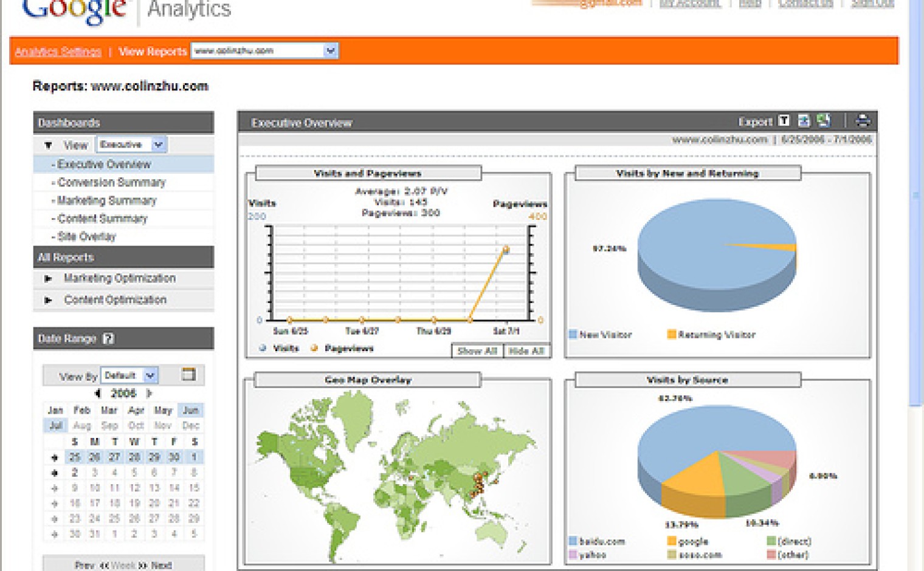Click the 'Reports: www.colinzhu.com' heading
Image resolution: width=924 pixels, height=571 pixels.
[x=120, y=86]
